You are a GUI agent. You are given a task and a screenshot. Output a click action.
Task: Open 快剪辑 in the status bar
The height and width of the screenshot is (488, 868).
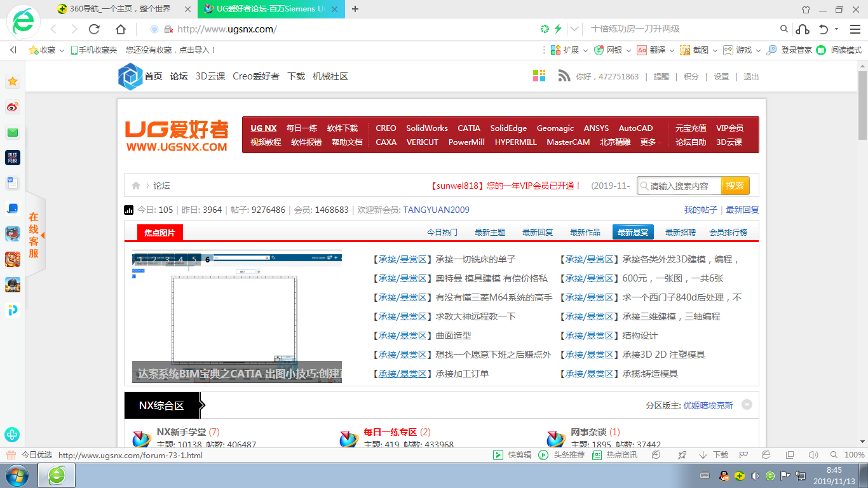(x=513, y=455)
